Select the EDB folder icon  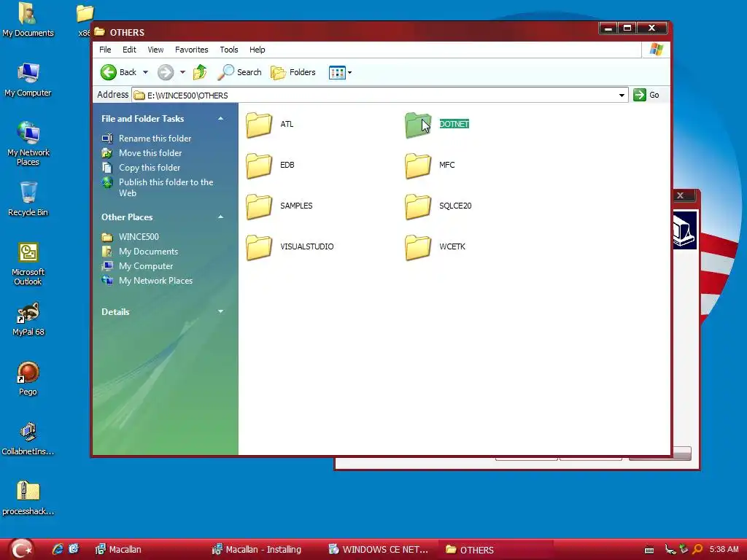click(x=259, y=166)
